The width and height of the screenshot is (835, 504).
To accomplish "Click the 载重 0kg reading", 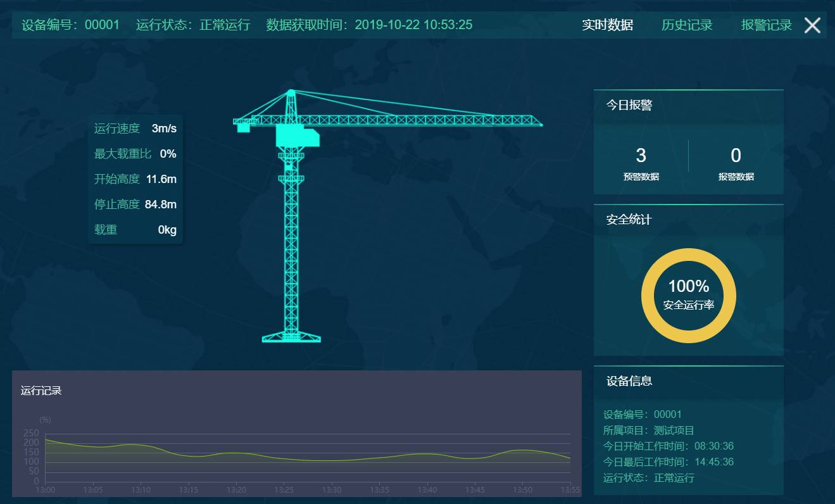I will click(x=167, y=230).
